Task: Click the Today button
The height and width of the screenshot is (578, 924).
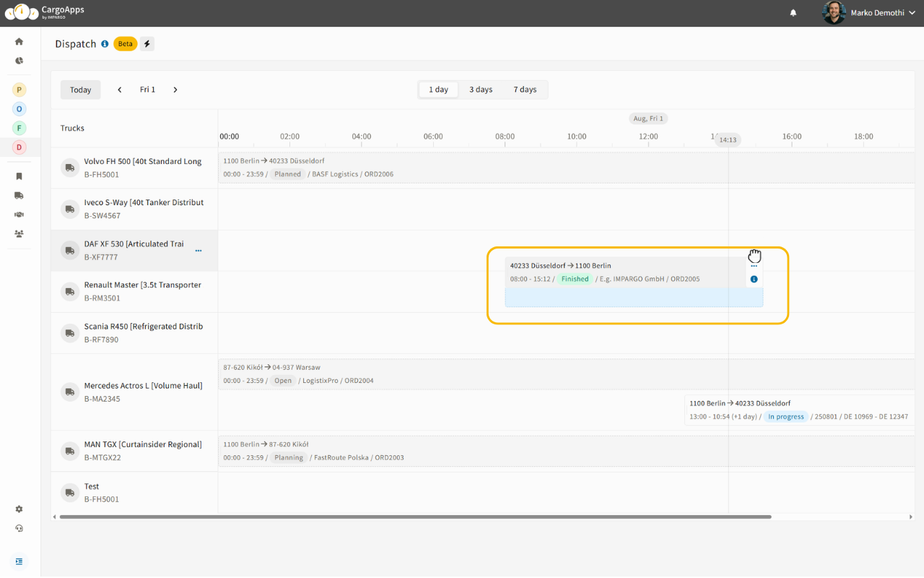Action: (x=80, y=90)
